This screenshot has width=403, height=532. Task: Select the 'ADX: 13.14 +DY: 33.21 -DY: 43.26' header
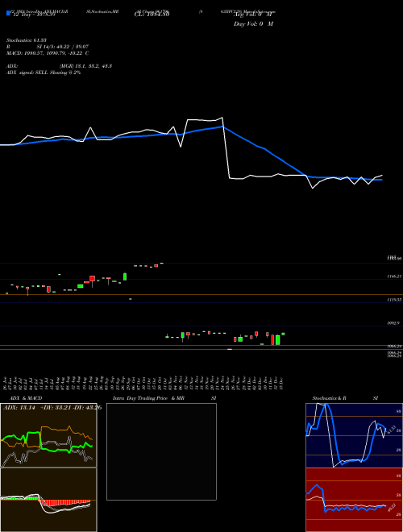tap(52, 408)
